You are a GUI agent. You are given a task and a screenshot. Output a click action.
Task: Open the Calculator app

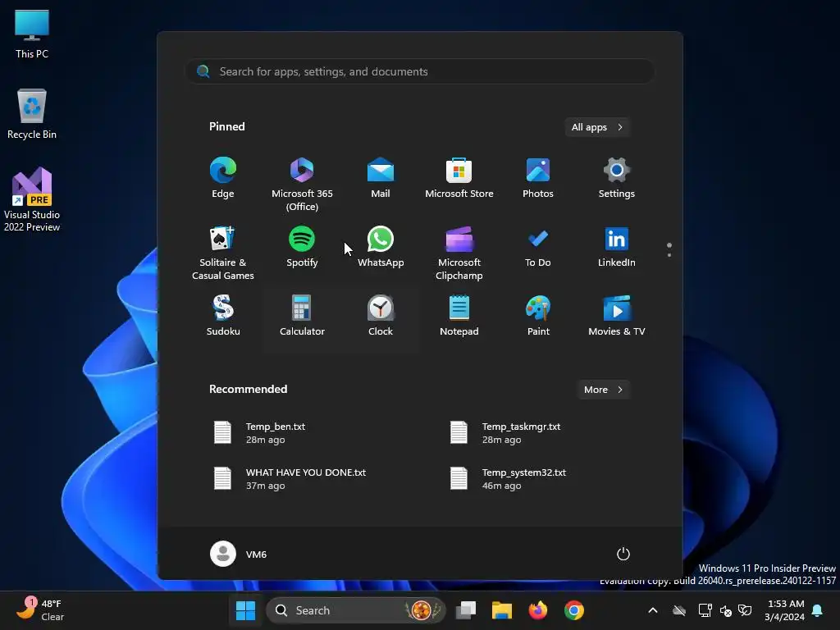pos(302,316)
